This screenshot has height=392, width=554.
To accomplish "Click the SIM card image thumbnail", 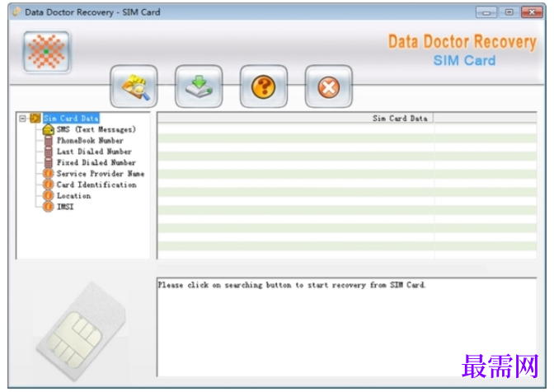I will pos(81,331).
